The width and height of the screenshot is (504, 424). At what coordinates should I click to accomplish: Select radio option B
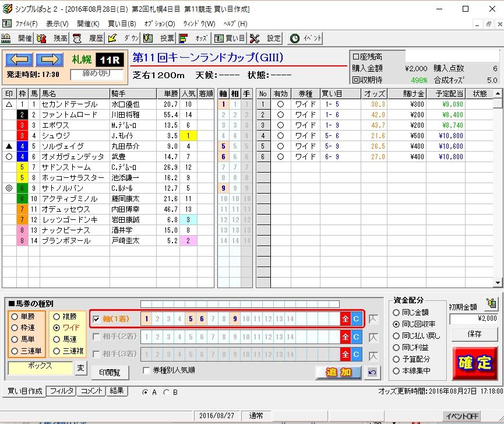pyautogui.click(x=166, y=393)
